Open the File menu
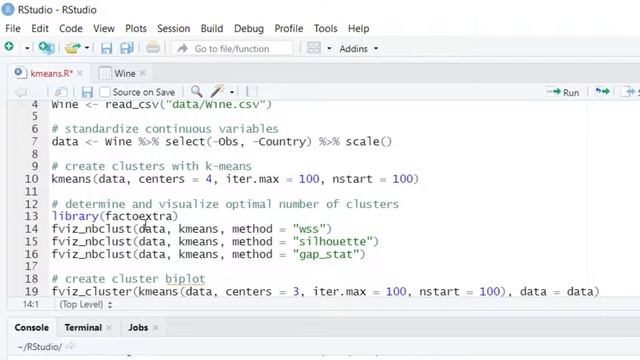Viewport: 640px width, 360px height. pos(13,29)
